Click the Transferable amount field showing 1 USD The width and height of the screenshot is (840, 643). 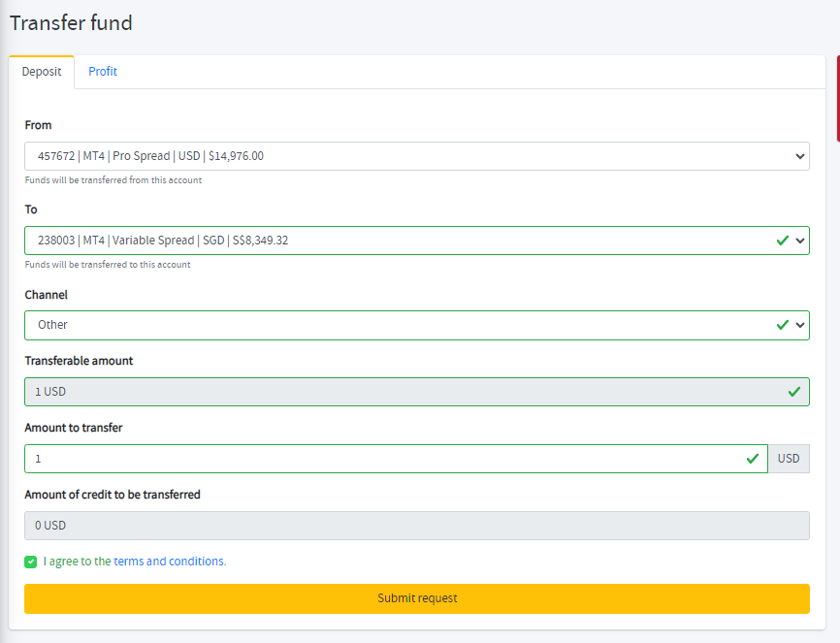click(x=417, y=392)
